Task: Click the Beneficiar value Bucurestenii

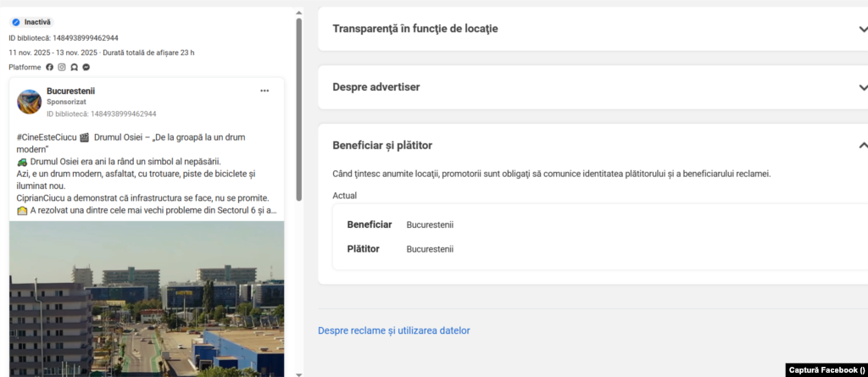Action: 430,225
